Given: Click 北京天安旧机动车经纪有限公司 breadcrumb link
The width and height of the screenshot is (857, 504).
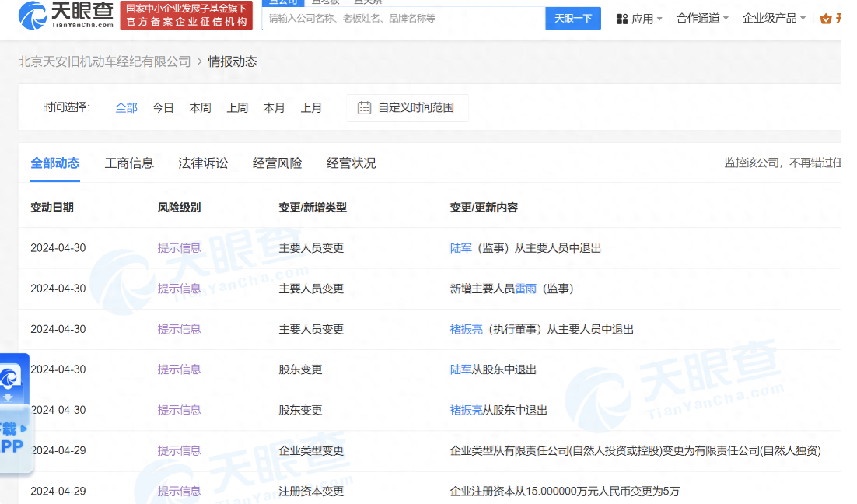Looking at the screenshot, I should point(104,61).
